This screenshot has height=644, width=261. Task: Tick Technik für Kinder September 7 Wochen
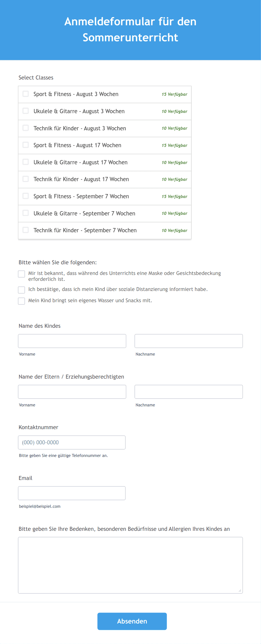(x=26, y=230)
